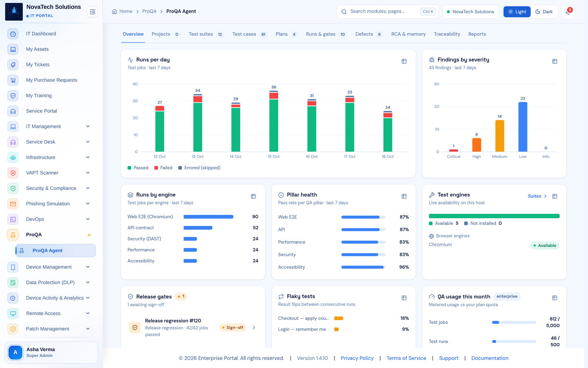Viewport: 588px width, 368px height.
Task: Click the Remote Access monitor icon
Action: tap(13, 314)
